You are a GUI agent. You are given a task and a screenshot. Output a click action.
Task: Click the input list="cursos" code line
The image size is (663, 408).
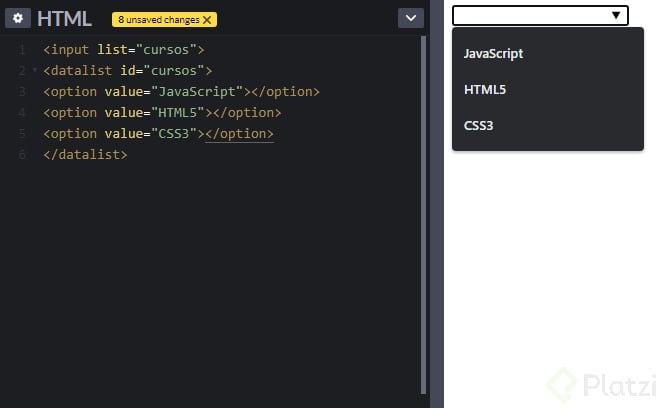[124, 49]
